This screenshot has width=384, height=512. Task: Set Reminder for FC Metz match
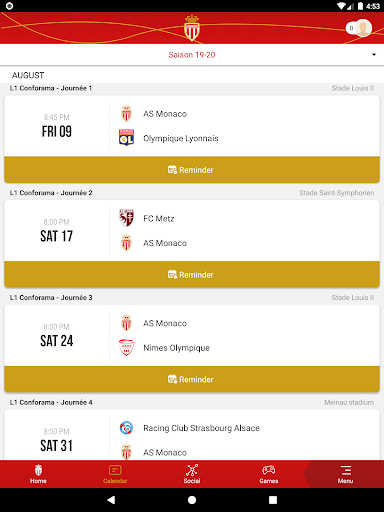point(192,274)
